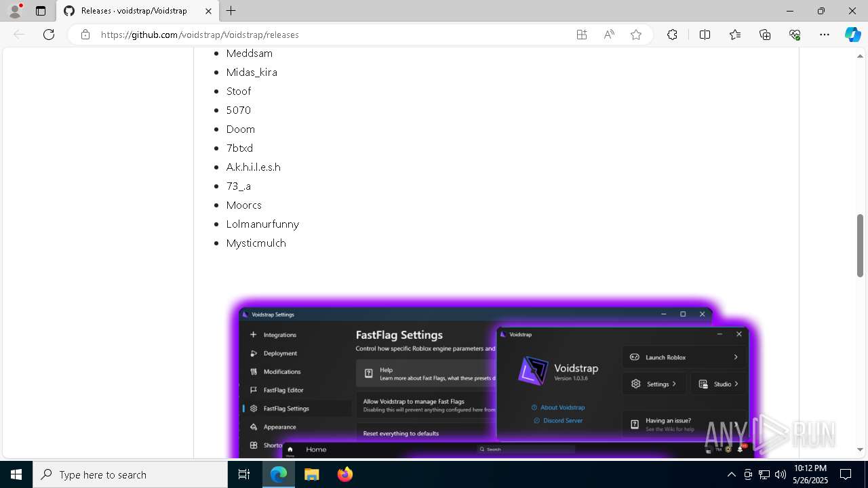
Task: Open a new browser tab
Action: point(231,11)
